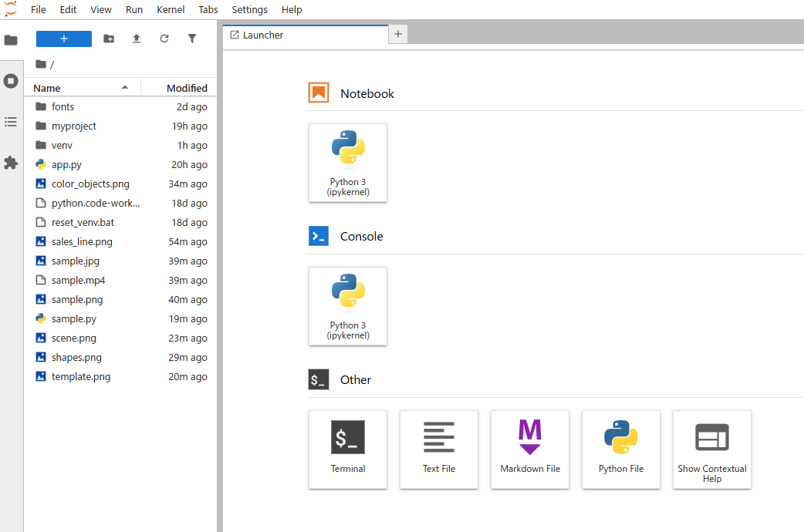Open the Settings menu

[249, 10]
